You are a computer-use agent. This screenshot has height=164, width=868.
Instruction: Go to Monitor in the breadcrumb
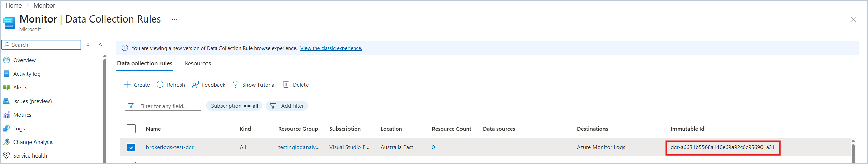click(44, 5)
